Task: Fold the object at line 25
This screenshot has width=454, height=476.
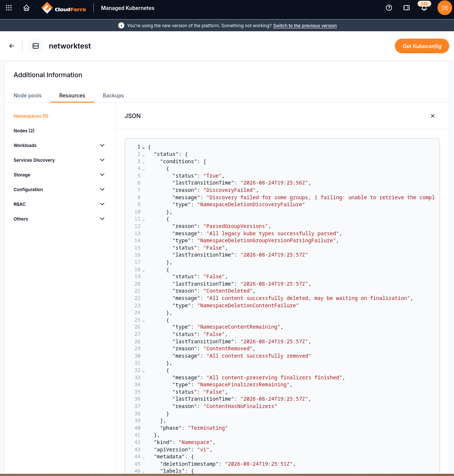Action: [143, 321]
